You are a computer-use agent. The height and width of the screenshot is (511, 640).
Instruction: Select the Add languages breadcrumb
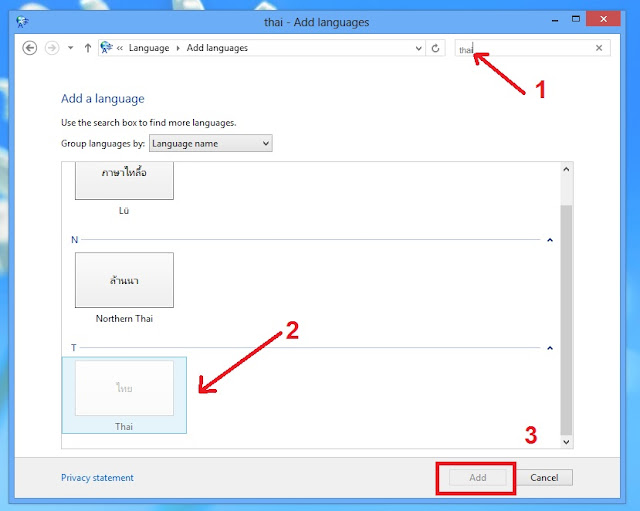click(217, 48)
